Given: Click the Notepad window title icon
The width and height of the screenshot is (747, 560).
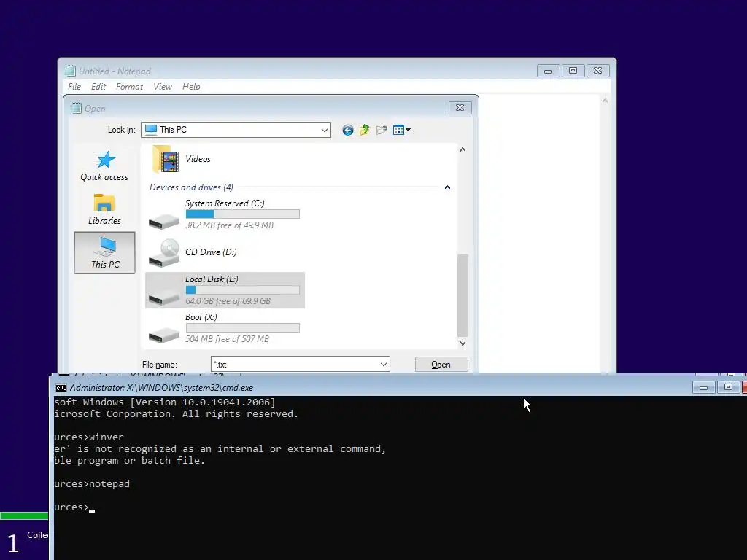Looking at the screenshot, I should click(70, 71).
